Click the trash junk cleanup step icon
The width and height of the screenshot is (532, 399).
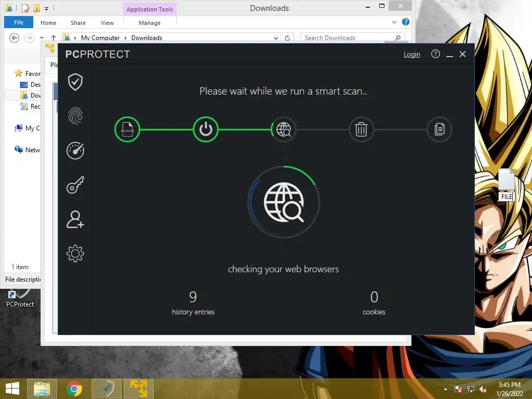362,129
